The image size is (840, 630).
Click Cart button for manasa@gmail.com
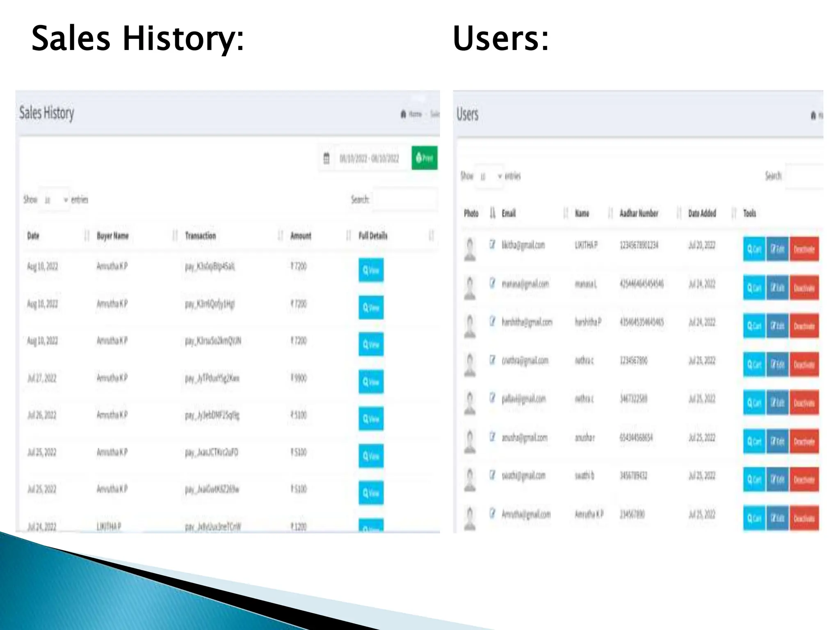754,288
